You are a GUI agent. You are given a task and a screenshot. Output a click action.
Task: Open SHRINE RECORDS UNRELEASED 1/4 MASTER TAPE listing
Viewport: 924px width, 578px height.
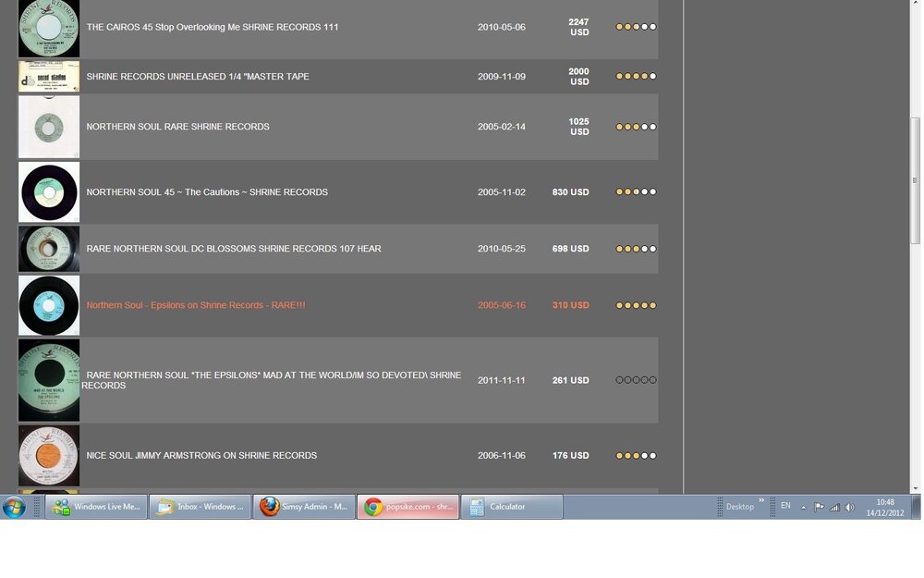(198, 77)
